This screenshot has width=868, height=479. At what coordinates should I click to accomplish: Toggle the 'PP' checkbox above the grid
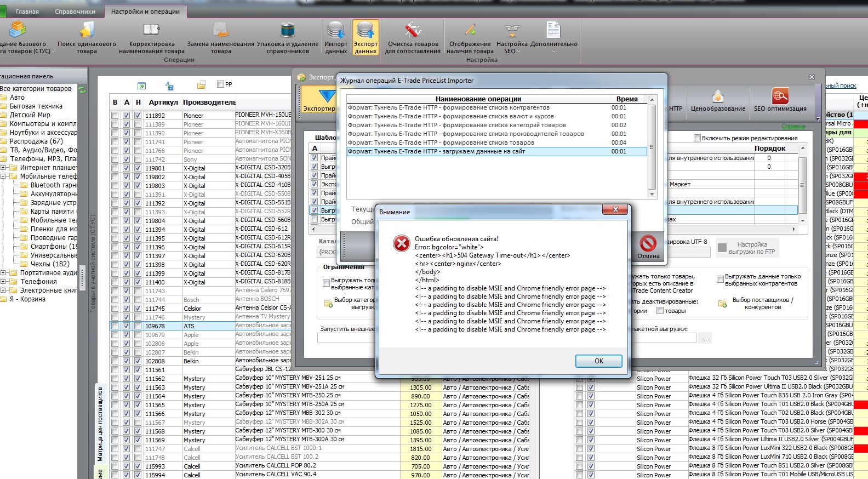pos(220,84)
